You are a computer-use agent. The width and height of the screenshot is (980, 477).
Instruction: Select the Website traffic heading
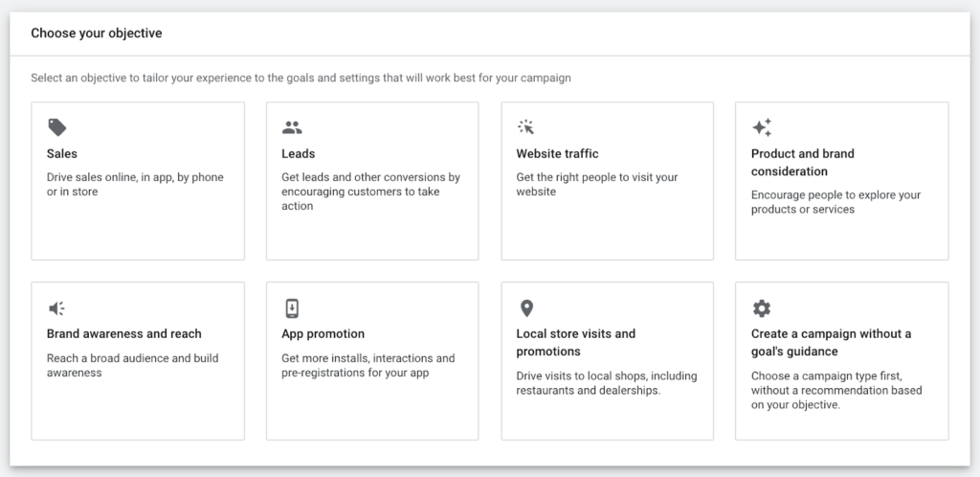tap(558, 154)
